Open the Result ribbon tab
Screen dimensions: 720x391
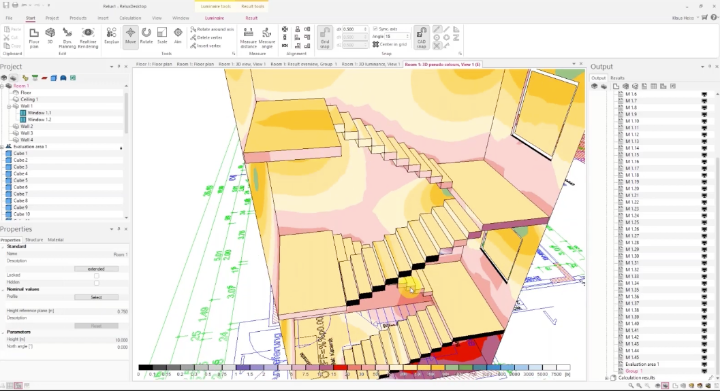251,18
